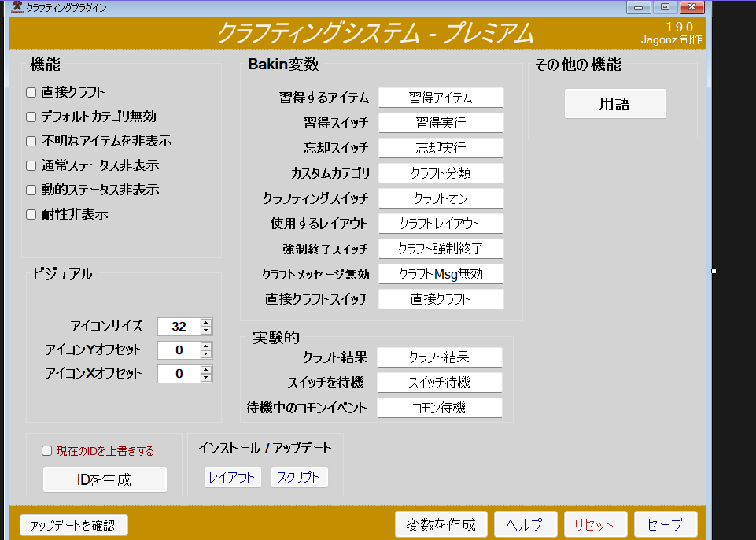756x540 pixels.
Task: Click the plugin icon in the title bar
Action: pyautogui.click(x=15, y=7)
